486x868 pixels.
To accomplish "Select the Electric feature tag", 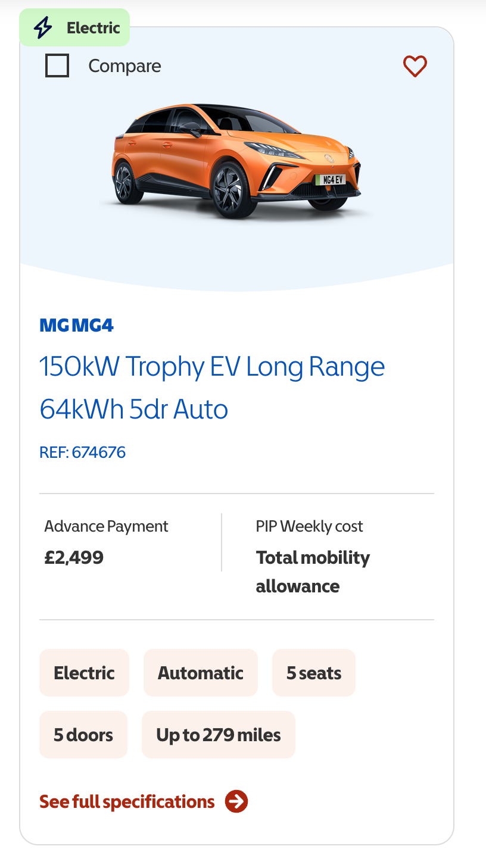I will pyautogui.click(x=84, y=673).
